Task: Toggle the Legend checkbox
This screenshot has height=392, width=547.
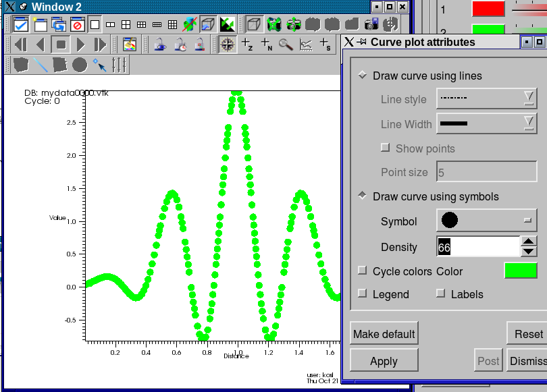Action: tap(363, 294)
